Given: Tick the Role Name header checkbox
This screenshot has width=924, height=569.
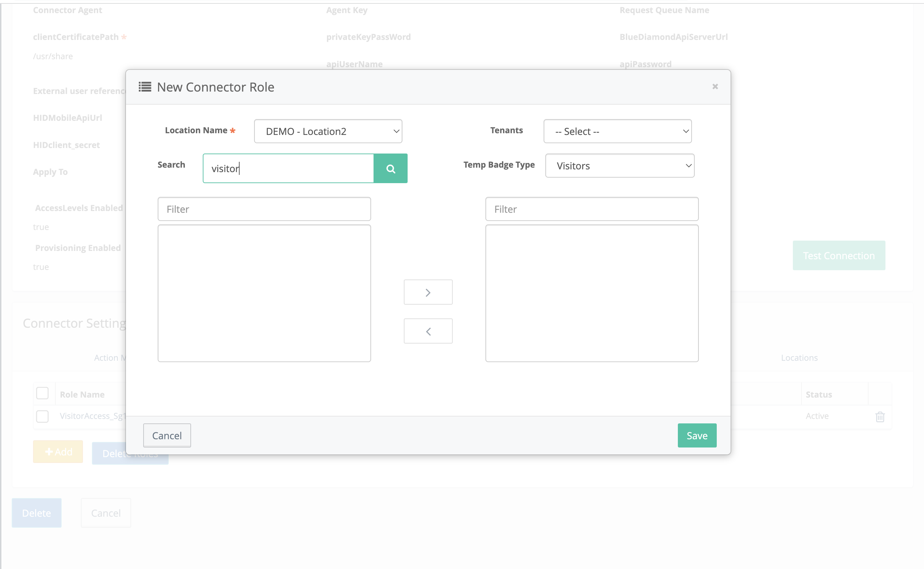Looking at the screenshot, I should coord(42,393).
